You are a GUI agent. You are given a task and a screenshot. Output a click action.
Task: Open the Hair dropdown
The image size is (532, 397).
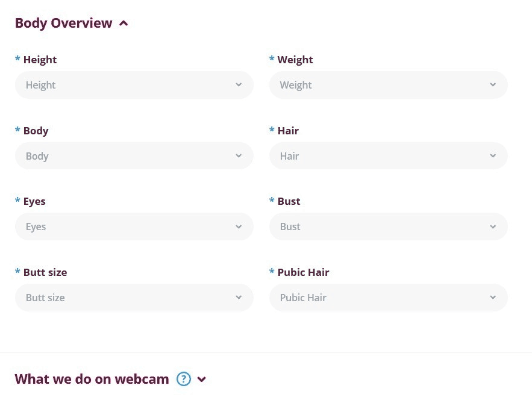(388, 156)
